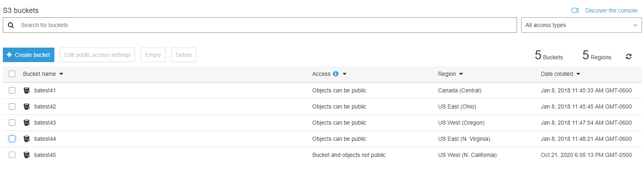Open the batest43 bucket name link
The width and height of the screenshot is (644, 169).
click(x=45, y=123)
